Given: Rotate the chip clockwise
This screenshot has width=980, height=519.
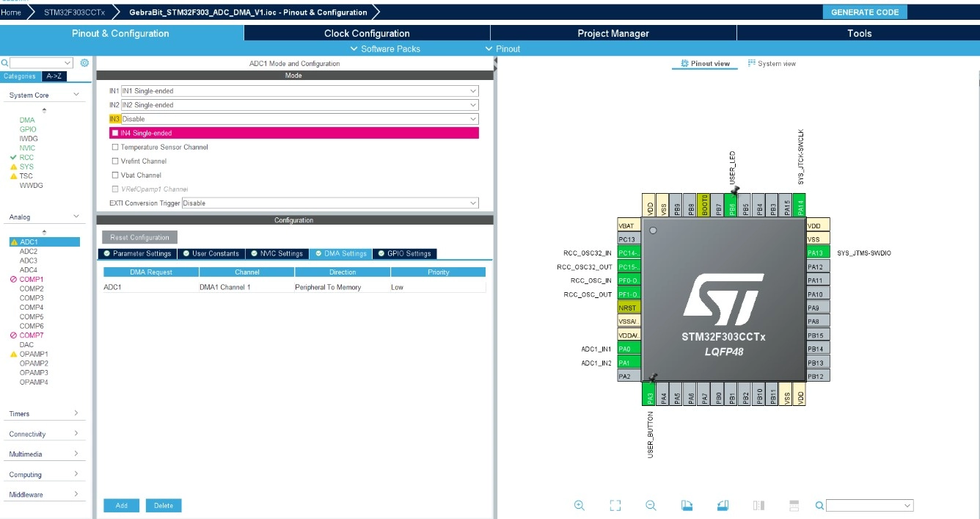Looking at the screenshot, I should (687, 505).
